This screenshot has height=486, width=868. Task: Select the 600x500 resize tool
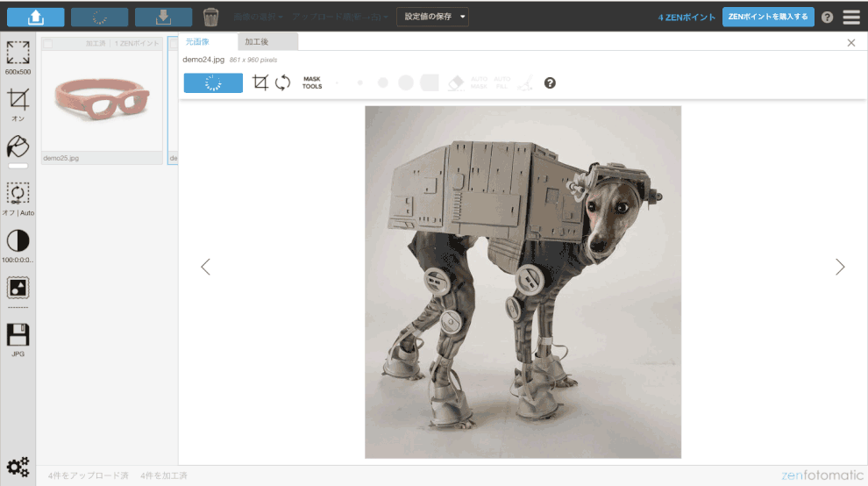pyautogui.click(x=18, y=58)
